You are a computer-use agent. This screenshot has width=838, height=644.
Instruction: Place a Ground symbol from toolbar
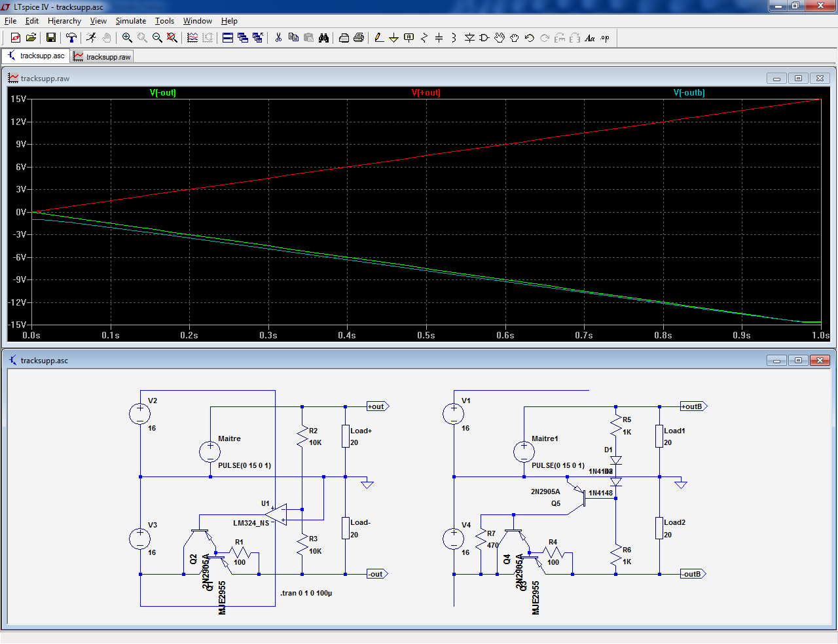point(393,38)
